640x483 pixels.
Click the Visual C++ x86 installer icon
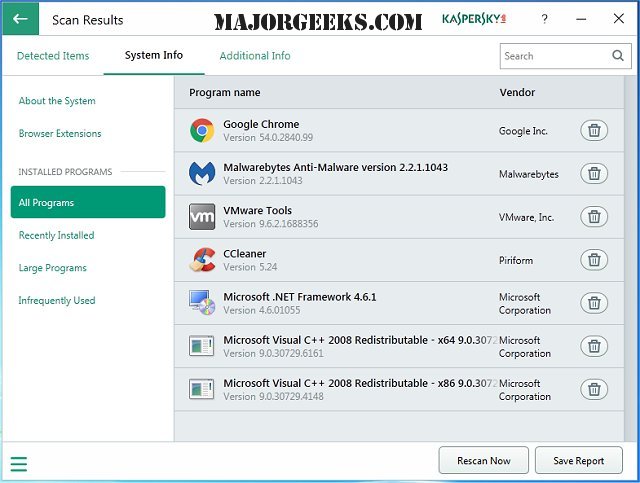pyautogui.click(x=202, y=389)
